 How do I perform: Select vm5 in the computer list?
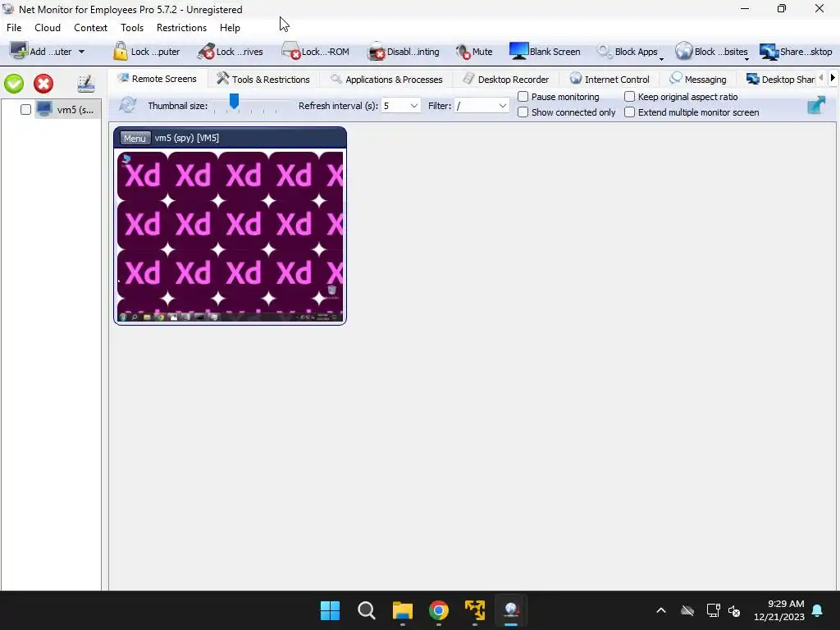(x=67, y=110)
